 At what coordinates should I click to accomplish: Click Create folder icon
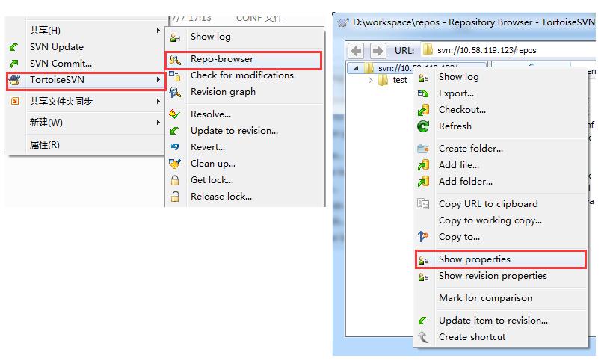tap(423, 149)
